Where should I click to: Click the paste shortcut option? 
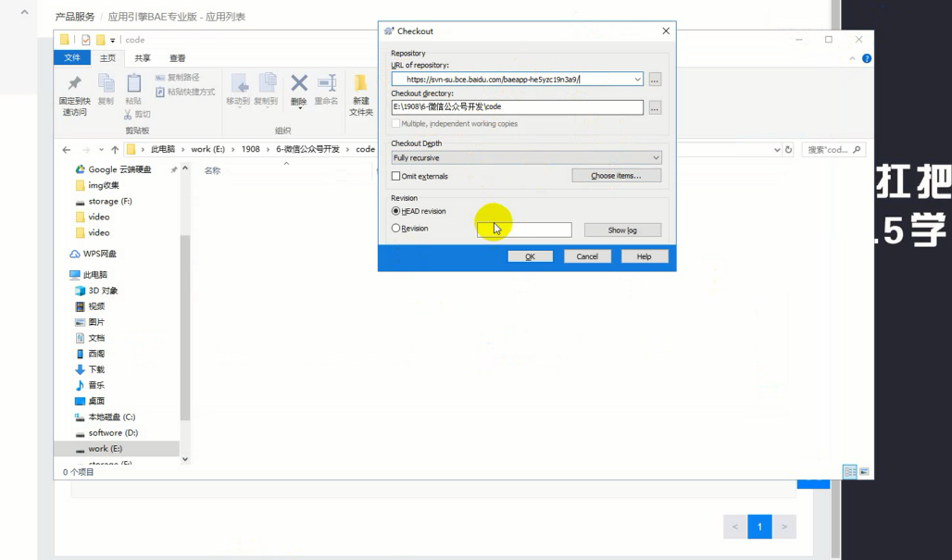coord(185,92)
